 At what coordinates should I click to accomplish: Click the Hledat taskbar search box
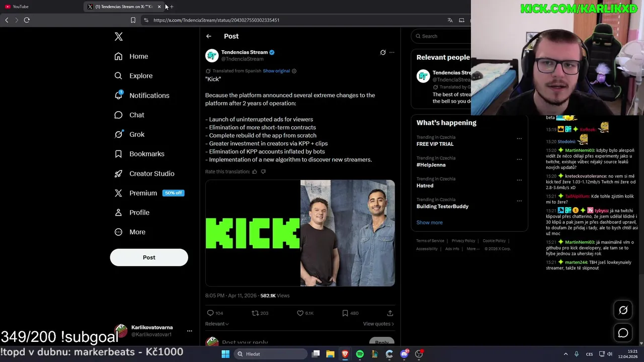click(271, 354)
